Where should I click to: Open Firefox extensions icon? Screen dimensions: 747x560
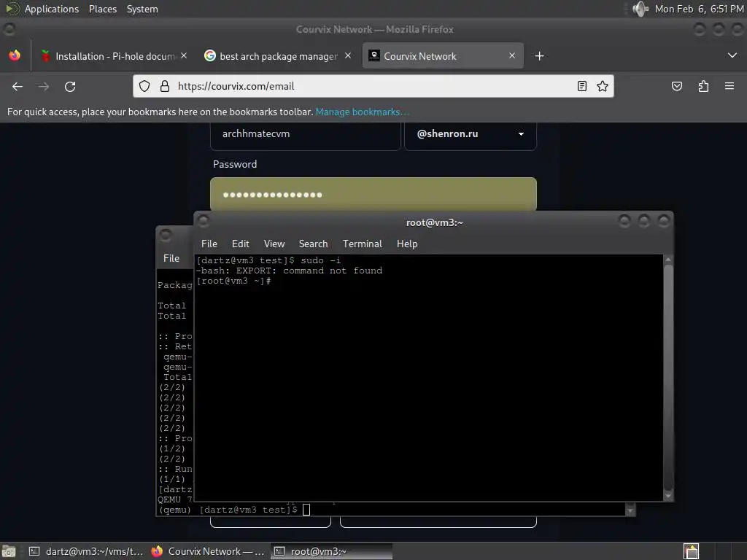pos(703,86)
